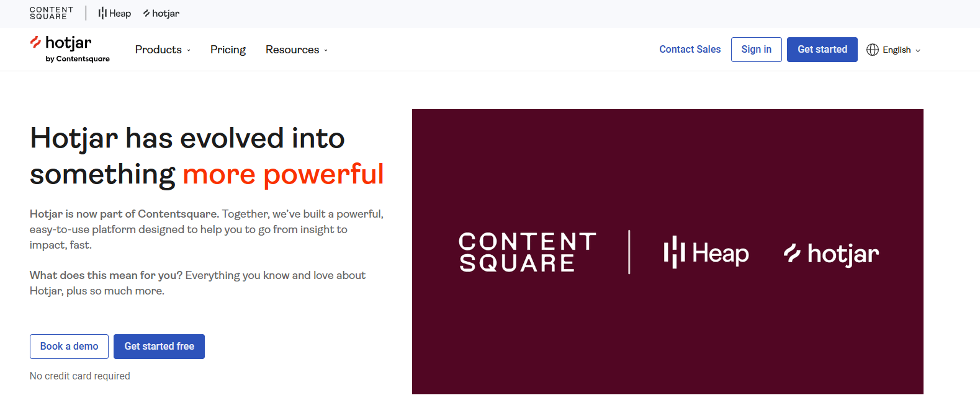
Task: Click the hotjar logo in the top bar
Action: pyautogui.click(x=161, y=14)
